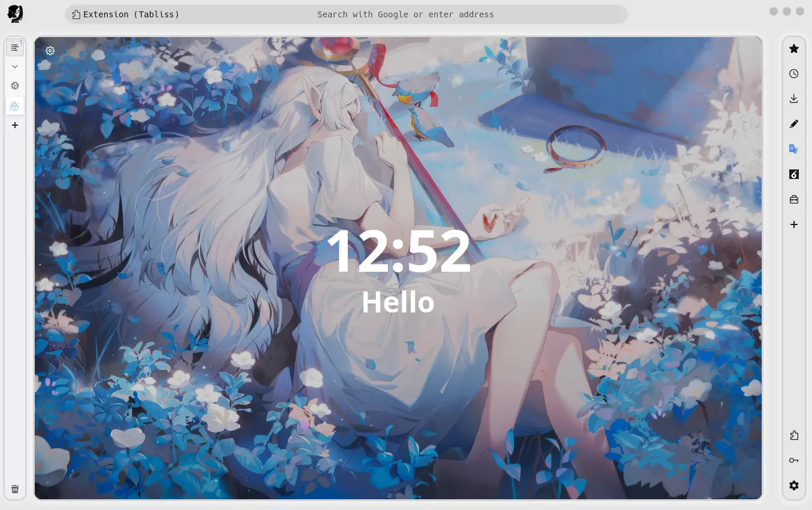Open Downloads from the right sidebar
This screenshot has width=812, height=510.
[x=793, y=98]
